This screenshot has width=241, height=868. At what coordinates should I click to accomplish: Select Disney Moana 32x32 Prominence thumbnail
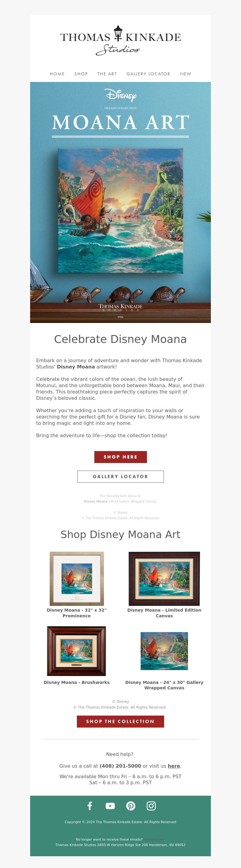pyautogui.click(x=77, y=578)
